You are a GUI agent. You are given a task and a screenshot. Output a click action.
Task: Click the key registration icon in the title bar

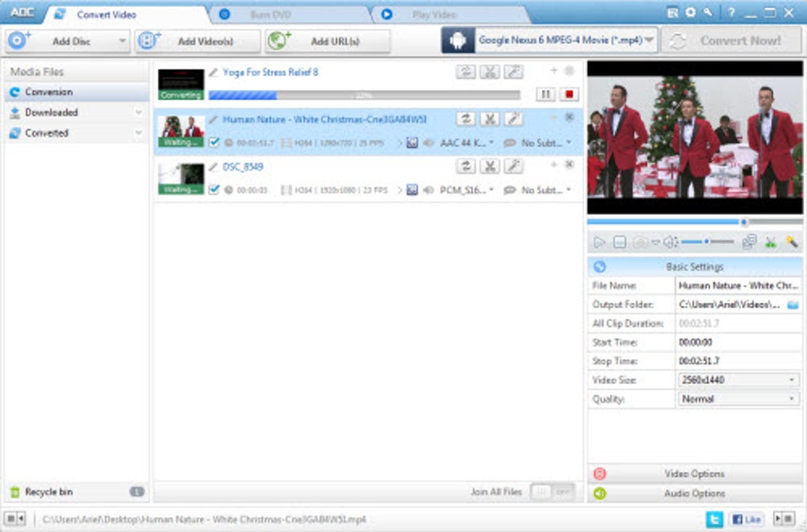[x=709, y=13]
